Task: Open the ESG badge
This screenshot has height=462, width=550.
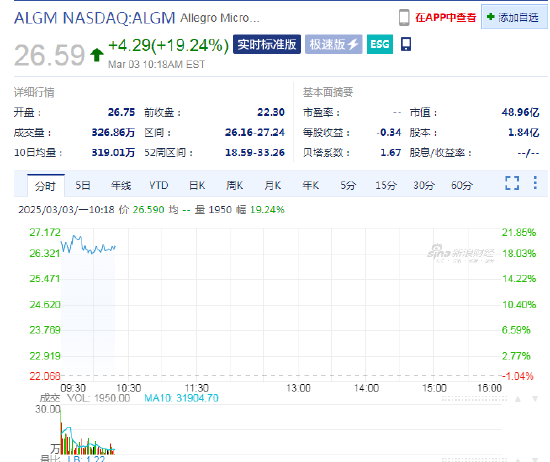Action: (x=380, y=44)
